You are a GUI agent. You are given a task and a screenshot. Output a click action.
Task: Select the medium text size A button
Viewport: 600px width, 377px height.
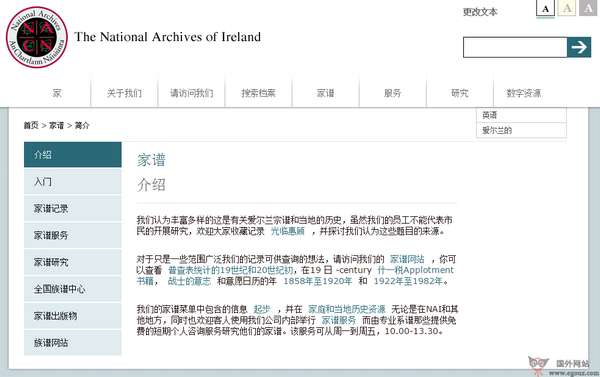coord(567,8)
